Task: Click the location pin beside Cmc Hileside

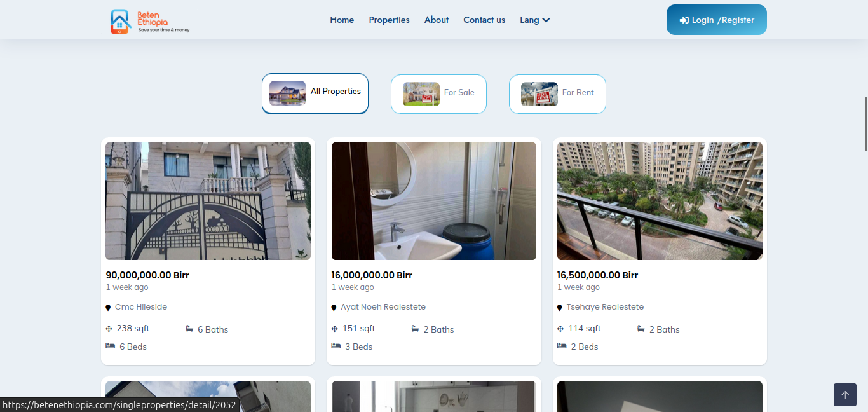Action: [x=108, y=308]
